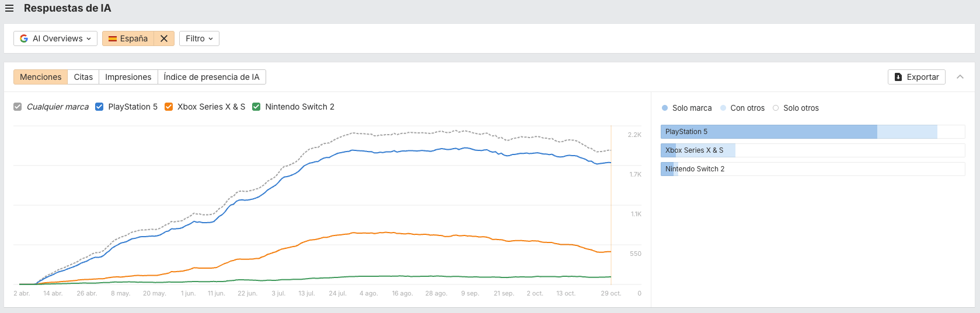The height and width of the screenshot is (313, 980).
Task: Toggle the Solo marca legend dot
Action: 665,108
